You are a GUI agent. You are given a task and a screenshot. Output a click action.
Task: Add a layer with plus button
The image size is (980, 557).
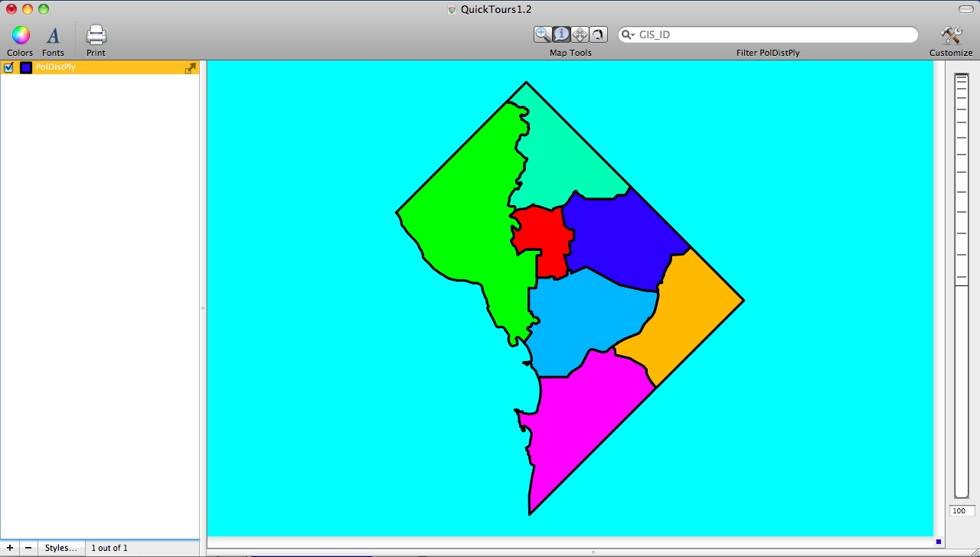pos(9,548)
